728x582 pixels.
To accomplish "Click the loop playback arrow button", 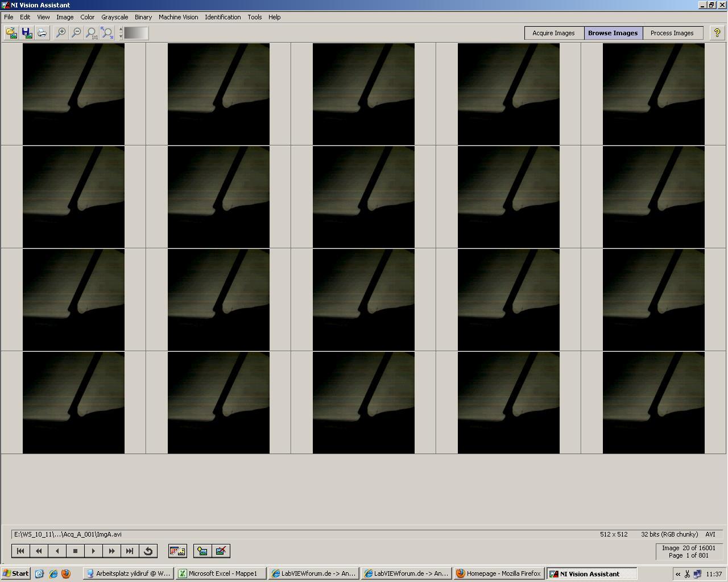I will (148, 551).
